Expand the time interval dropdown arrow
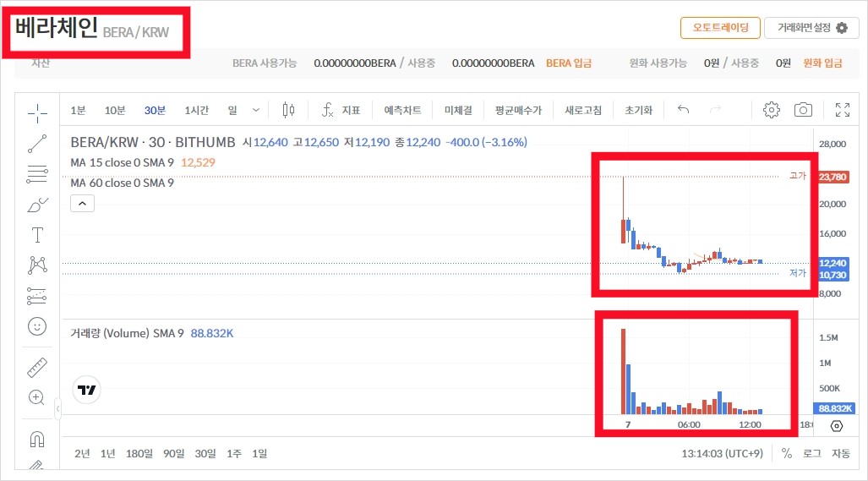 point(256,110)
